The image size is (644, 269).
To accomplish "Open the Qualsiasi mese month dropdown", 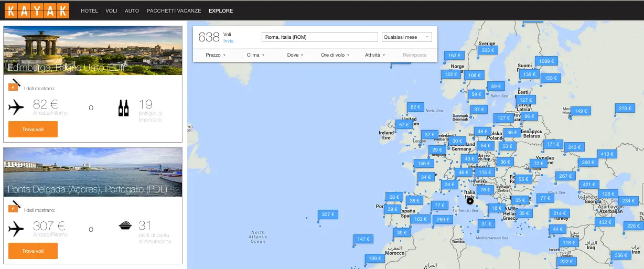I will point(407,37).
